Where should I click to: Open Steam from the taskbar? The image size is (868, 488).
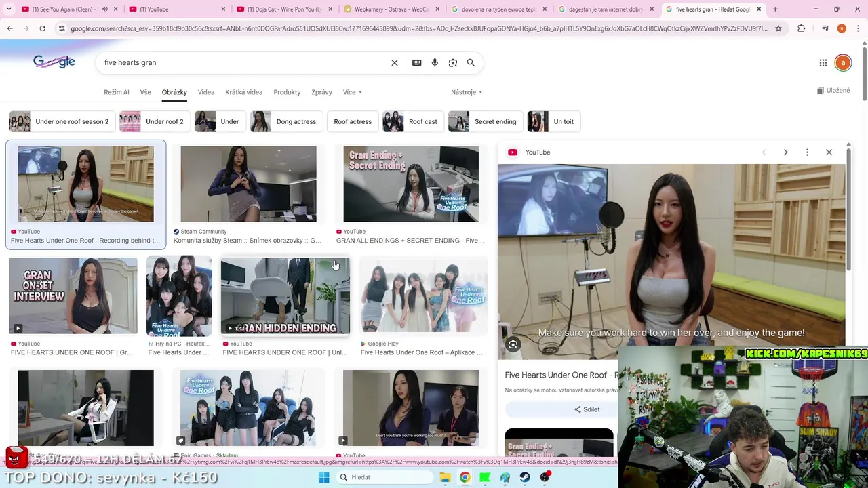point(525,477)
